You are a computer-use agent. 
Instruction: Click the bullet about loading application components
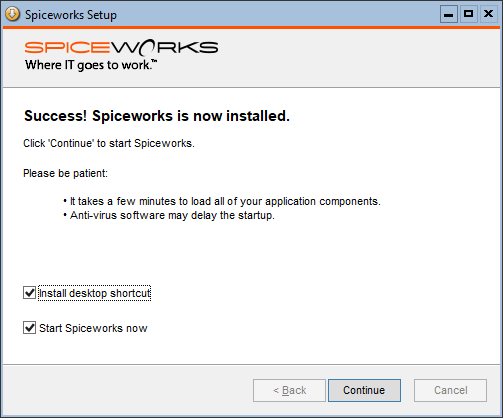222,201
